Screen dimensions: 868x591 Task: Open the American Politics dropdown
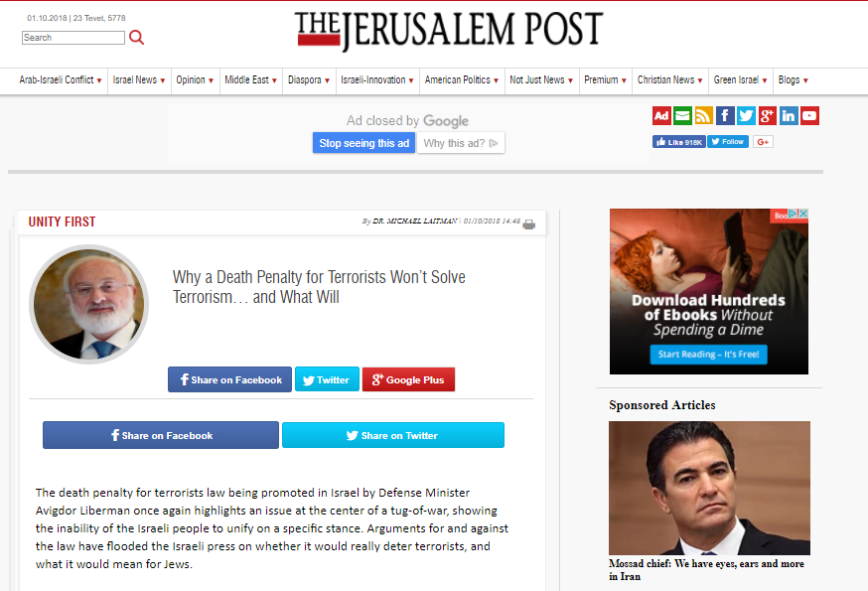(462, 80)
